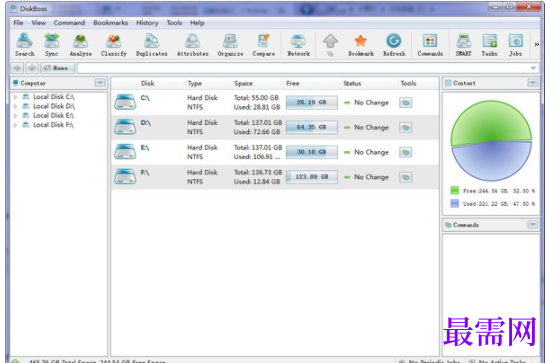The image size is (555, 363).
Task: Open the Help menu
Action: point(197,23)
